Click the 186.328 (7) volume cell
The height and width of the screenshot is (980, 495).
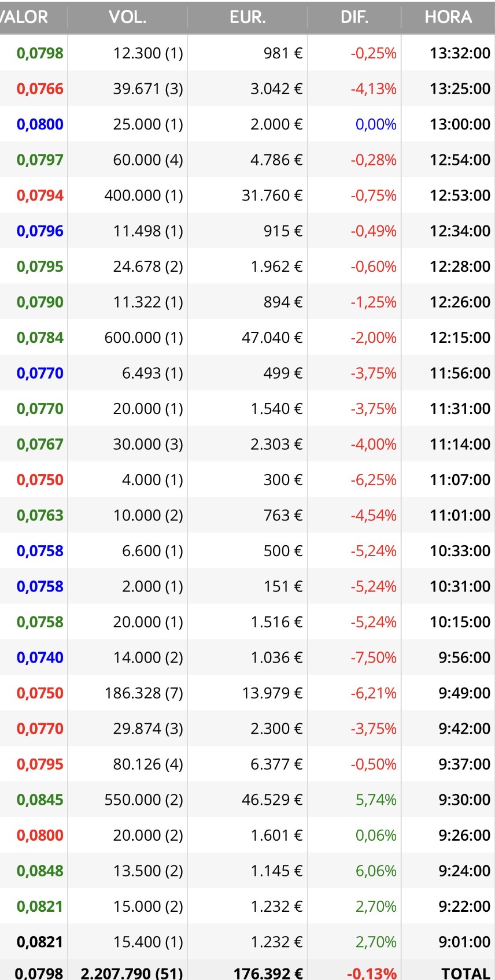coord(143,693)
